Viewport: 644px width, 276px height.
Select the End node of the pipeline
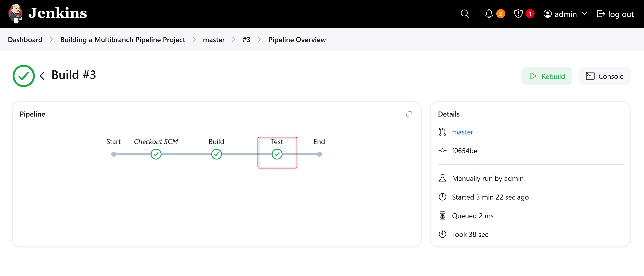(x=319, y=154)
